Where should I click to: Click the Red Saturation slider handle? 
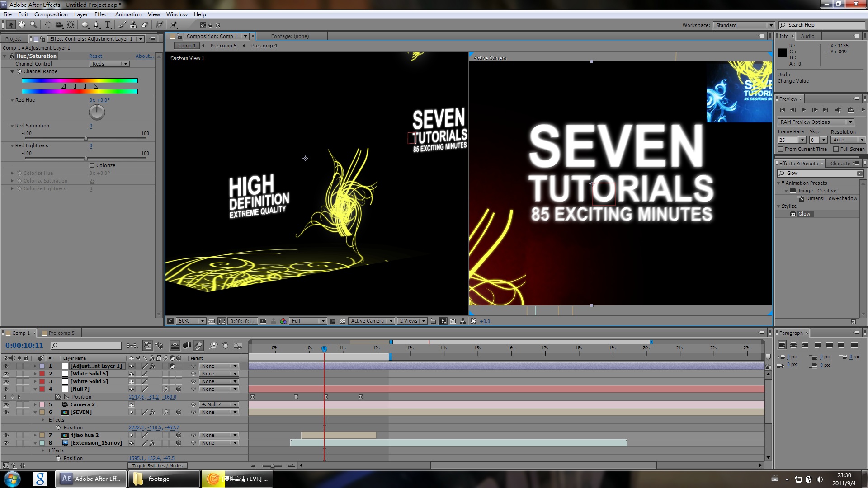click(x=85, y=138)
